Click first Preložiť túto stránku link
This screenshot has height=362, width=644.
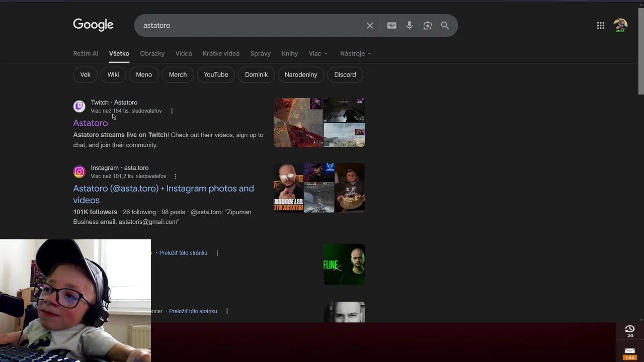(183, 253)
